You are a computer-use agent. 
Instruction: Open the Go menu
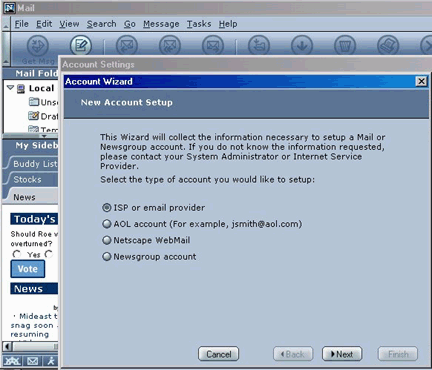click(130, 24)
